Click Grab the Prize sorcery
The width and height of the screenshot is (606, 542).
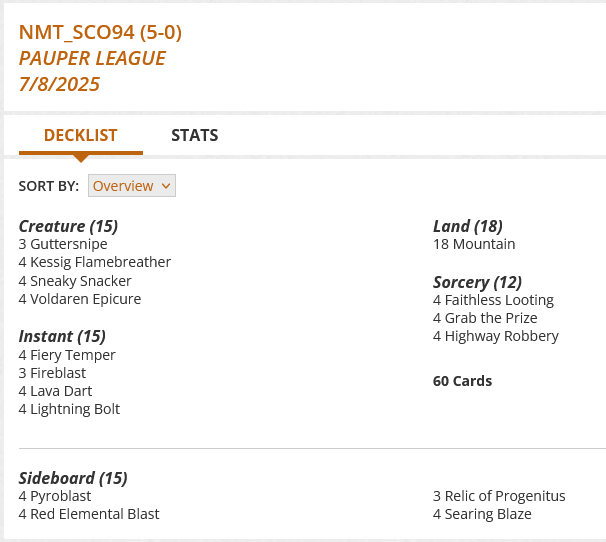click(x=491, y=318)
